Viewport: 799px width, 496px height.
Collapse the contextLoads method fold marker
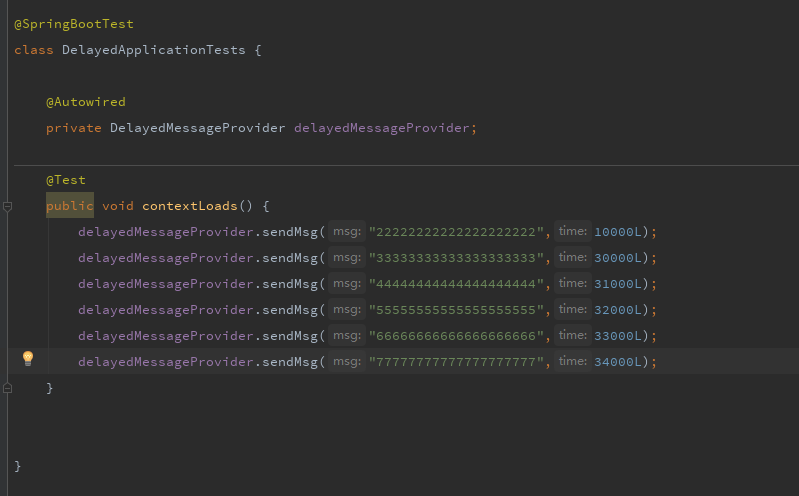pyautogui.click(x=8, y=206)
